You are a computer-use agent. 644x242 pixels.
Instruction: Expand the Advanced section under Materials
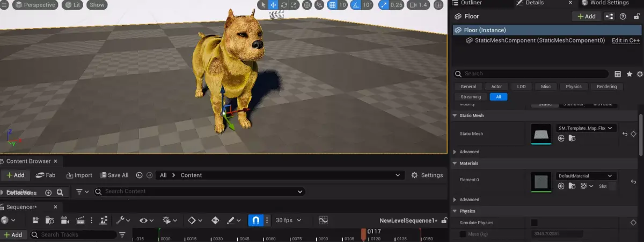click(x=455, y=200)
